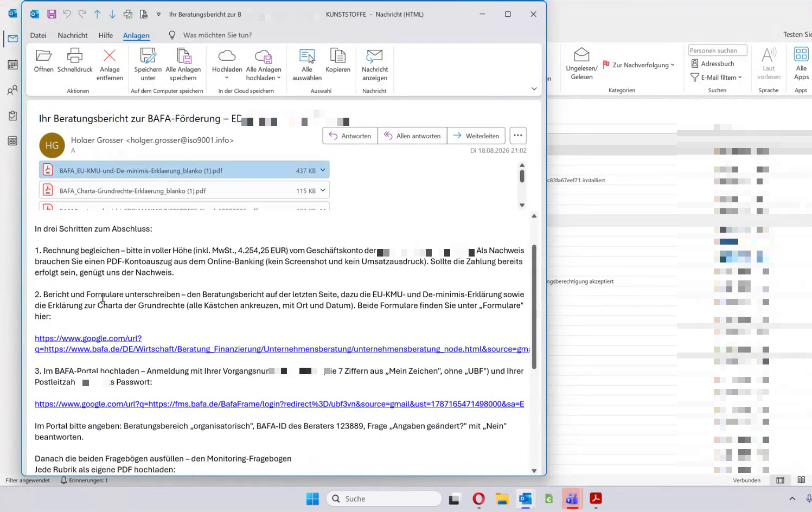Expand dropdown of the BAFA_EU-KMU attachment
The width and height of the screenshot is (812, 512).
tap(323, 170)
